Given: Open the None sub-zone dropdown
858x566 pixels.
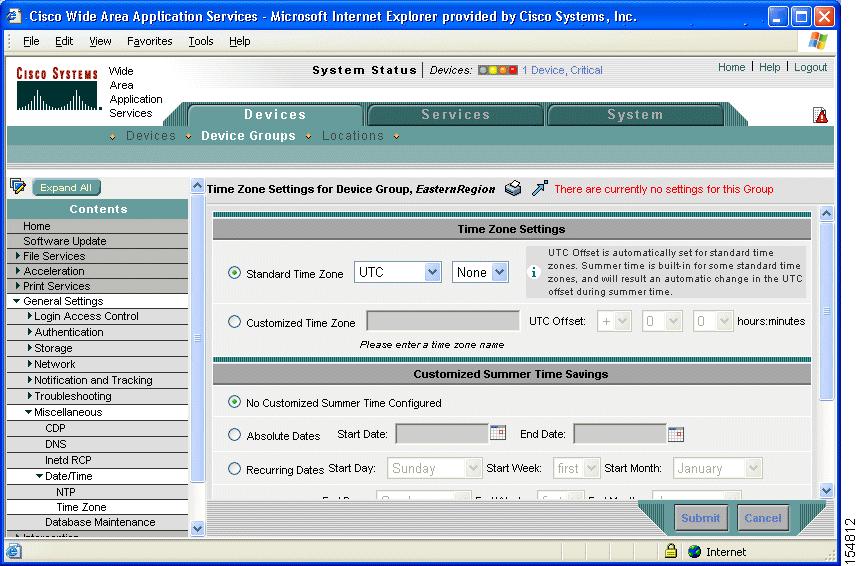Looking at the screenshot, I should click(480, 272).
